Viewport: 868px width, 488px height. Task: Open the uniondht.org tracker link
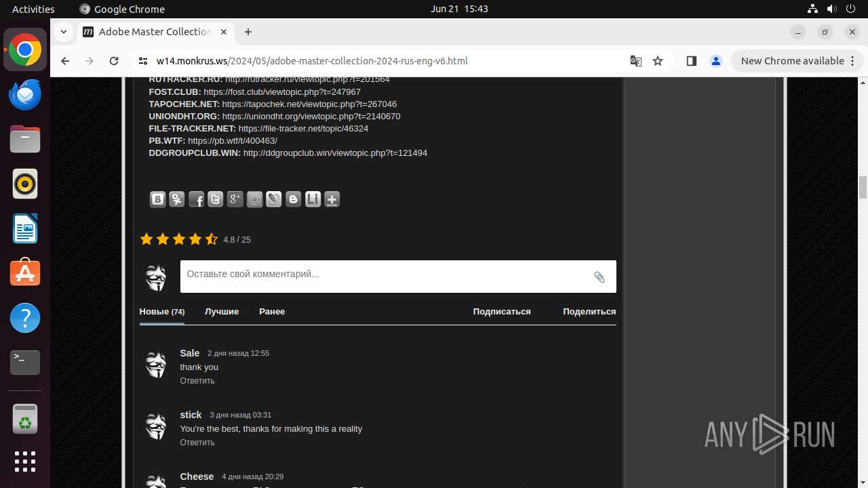click(x=311, y=117)
